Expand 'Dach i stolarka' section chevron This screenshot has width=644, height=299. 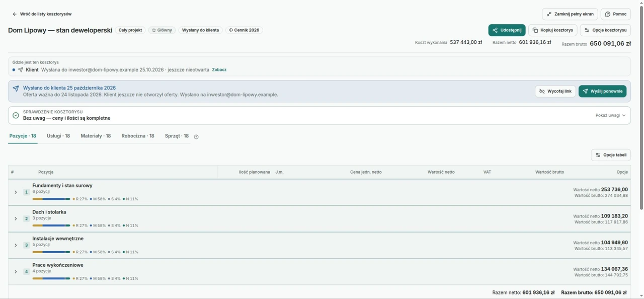pos(16,218)
